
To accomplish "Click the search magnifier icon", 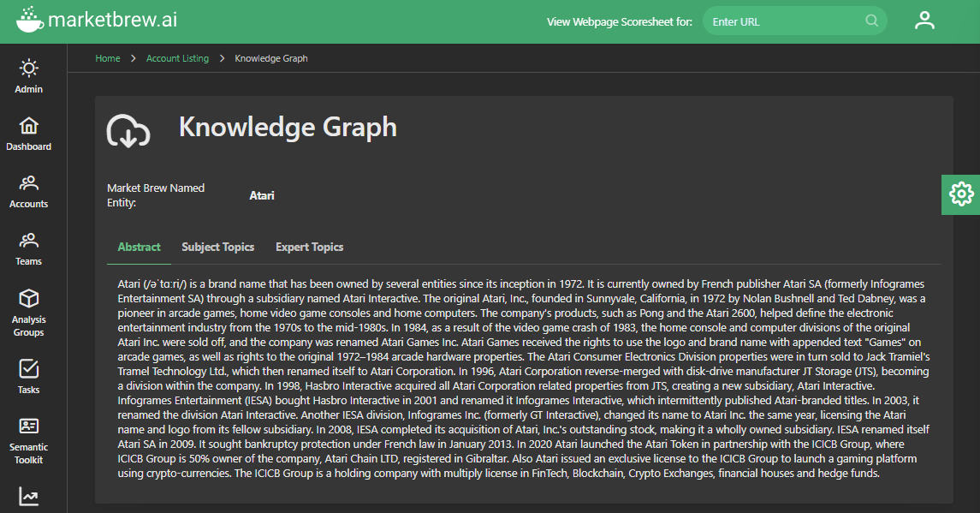I will click(871, 21).
